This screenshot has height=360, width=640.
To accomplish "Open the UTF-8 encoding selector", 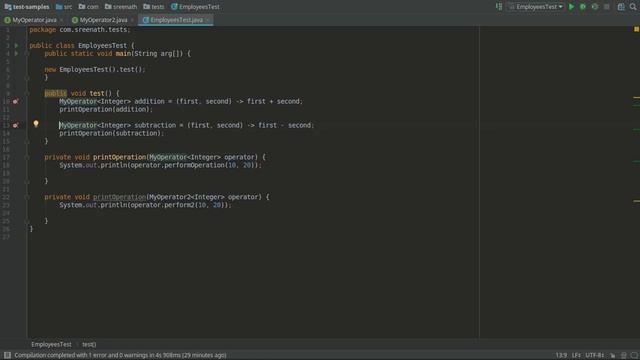I will (x=595, y=355).
